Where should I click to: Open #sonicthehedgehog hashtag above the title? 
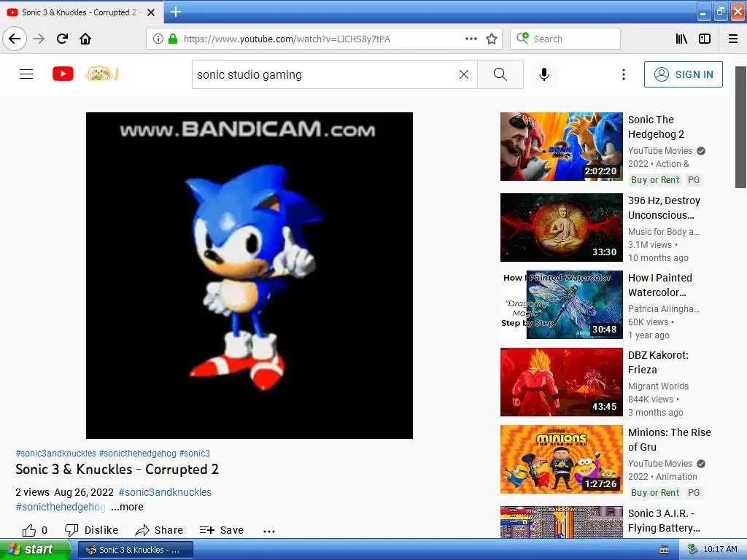click(x=138, y=454)
